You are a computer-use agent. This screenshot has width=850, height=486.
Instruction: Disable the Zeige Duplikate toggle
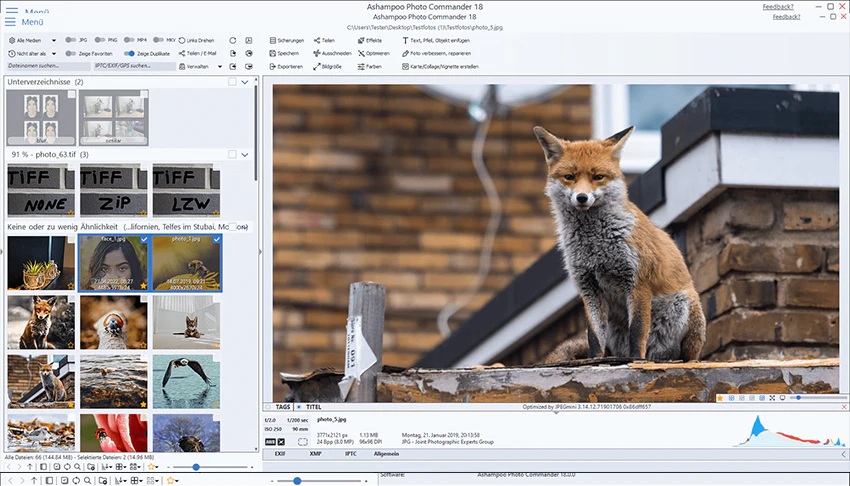point(129,54)
